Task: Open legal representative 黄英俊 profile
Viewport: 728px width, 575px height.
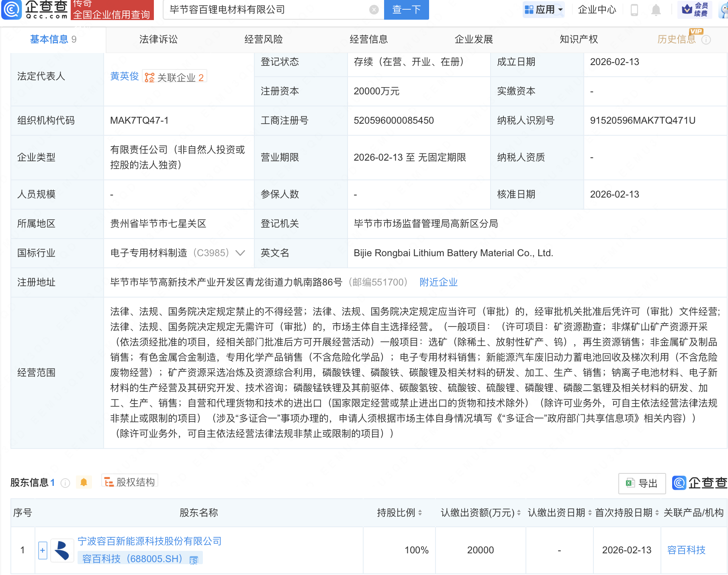Action: (x=125, y=76)
